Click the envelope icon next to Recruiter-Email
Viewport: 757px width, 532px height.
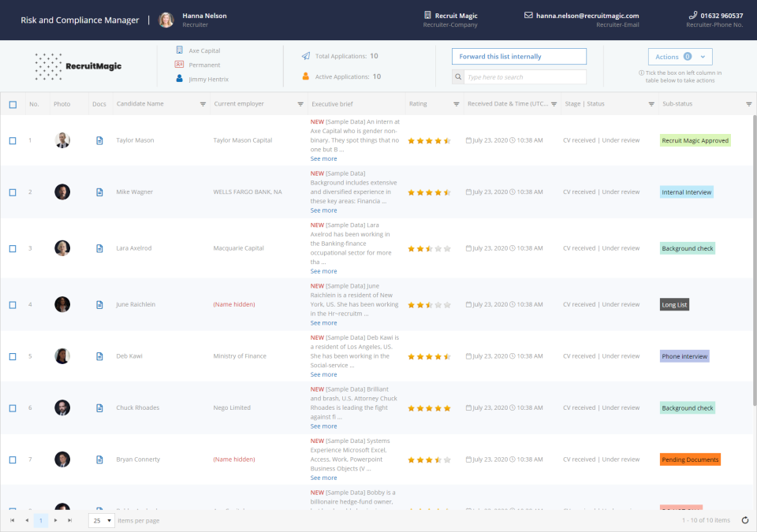click(525, 14)
